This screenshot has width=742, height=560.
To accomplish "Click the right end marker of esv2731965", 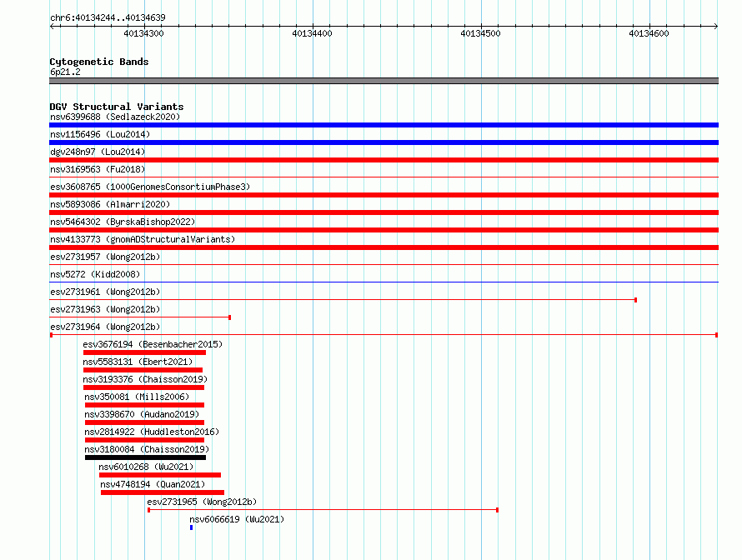I will [x=498, y=510].
